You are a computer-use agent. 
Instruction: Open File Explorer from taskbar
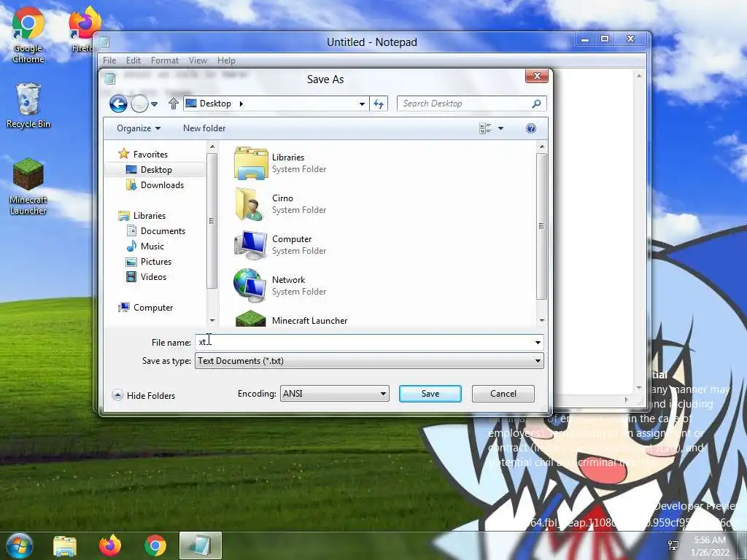65,545
